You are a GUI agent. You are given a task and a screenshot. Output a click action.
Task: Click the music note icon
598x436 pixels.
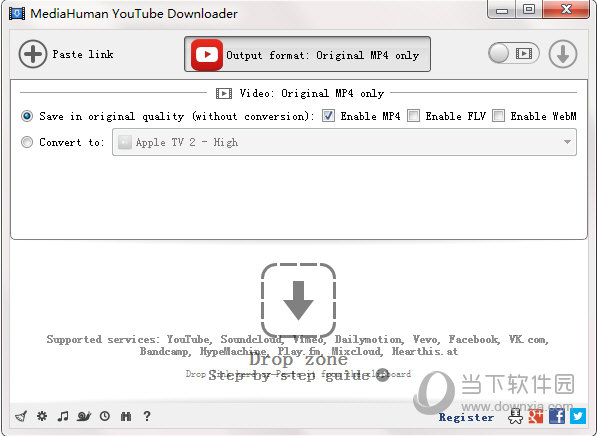[x=63, y=416]
